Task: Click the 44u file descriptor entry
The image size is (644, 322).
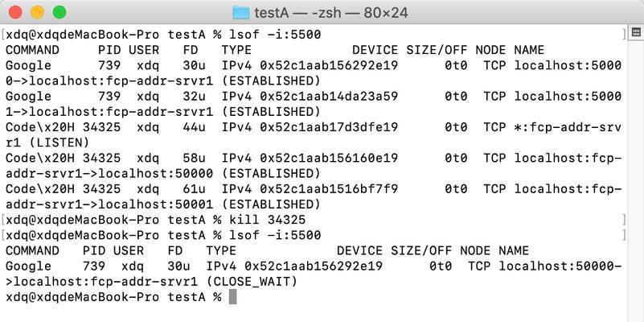Action: tap(195, 127)
